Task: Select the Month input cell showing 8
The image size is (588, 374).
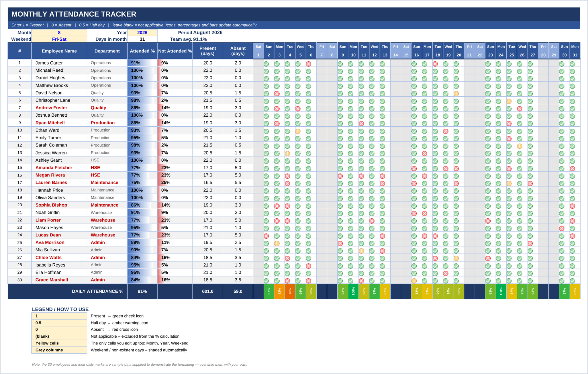Action: pos(59,33)
